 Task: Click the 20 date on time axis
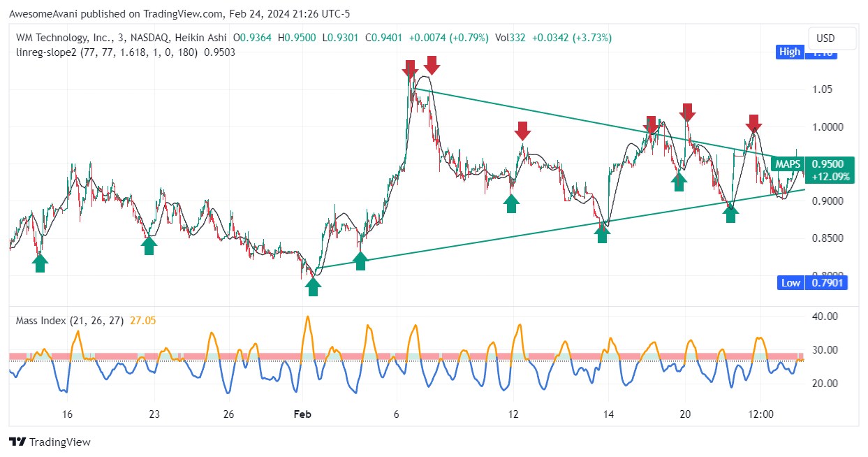tap(685, 414)
